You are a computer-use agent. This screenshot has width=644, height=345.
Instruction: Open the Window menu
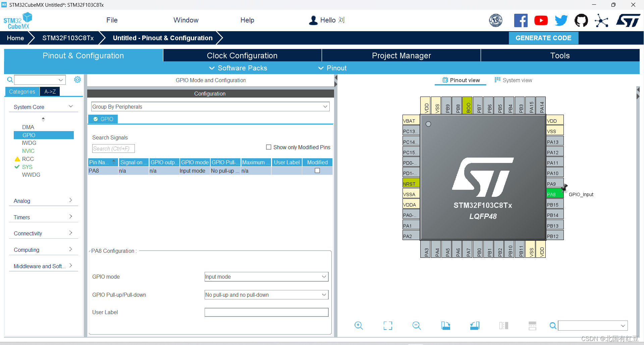point(186,20)
